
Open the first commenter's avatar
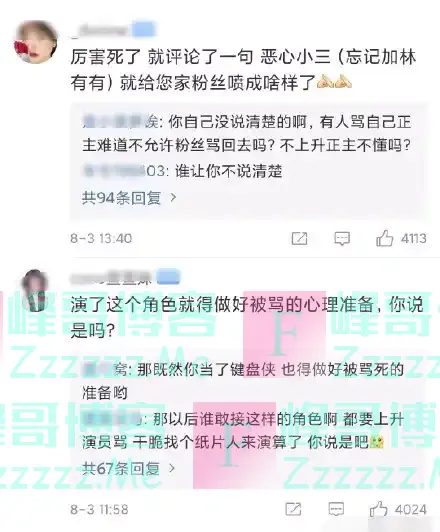coord(35,42)
